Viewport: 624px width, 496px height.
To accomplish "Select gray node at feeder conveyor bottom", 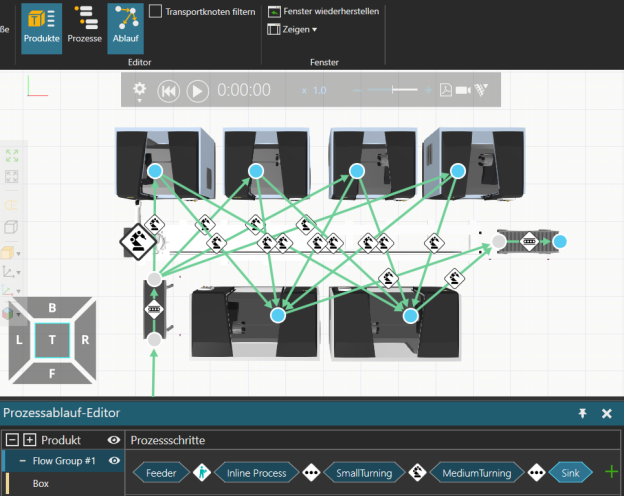I will pyautogui.click(x=154, y=340).
